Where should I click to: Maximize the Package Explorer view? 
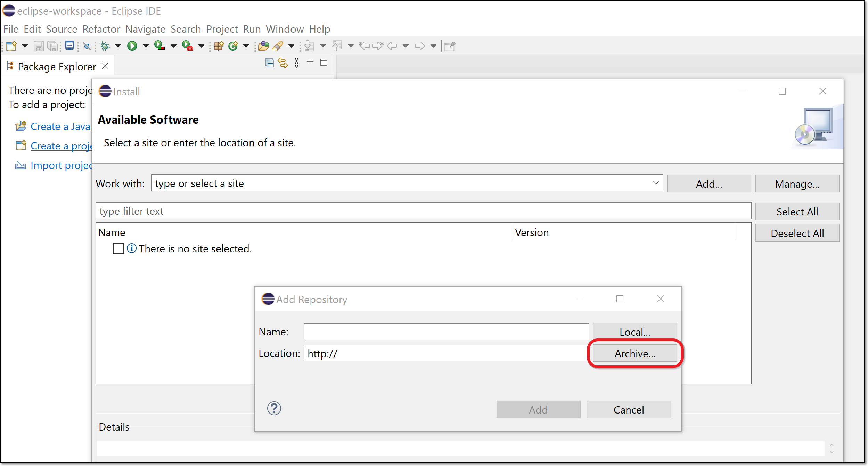click(x=324, y=63)
